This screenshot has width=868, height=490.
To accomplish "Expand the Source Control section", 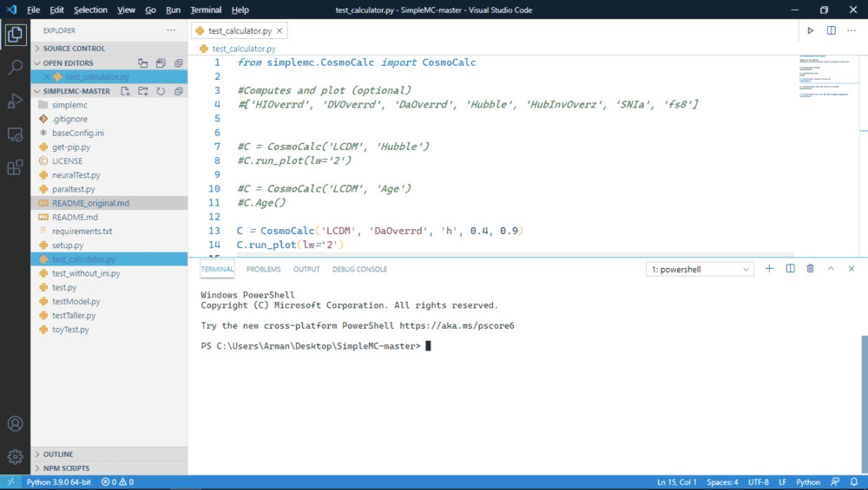I will pos(109,49).
